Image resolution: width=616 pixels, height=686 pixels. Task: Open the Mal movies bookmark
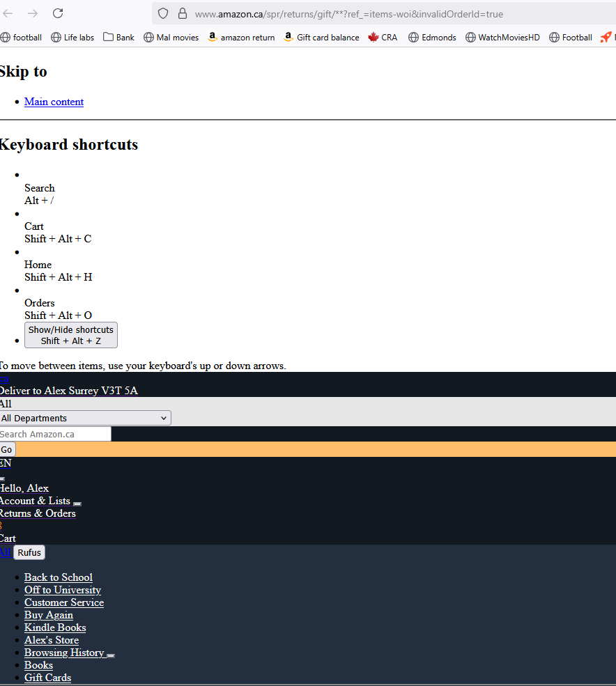[x=171, y=38]
